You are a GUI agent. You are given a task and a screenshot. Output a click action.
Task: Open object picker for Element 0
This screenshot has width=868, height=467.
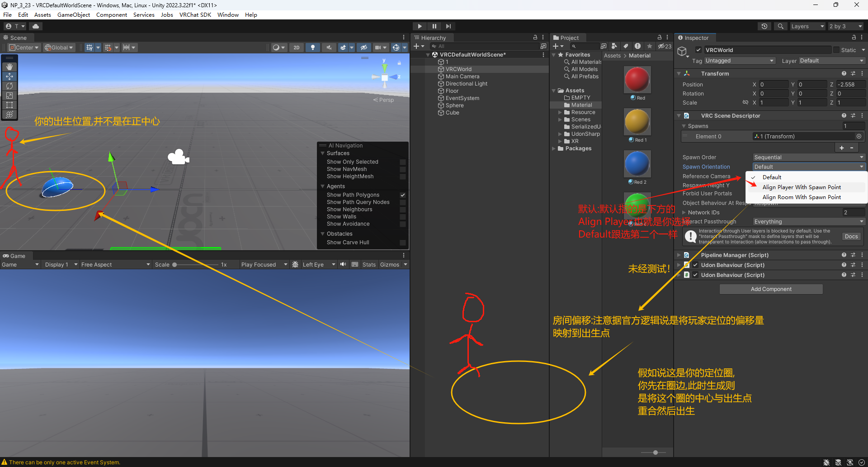(859, 136)
